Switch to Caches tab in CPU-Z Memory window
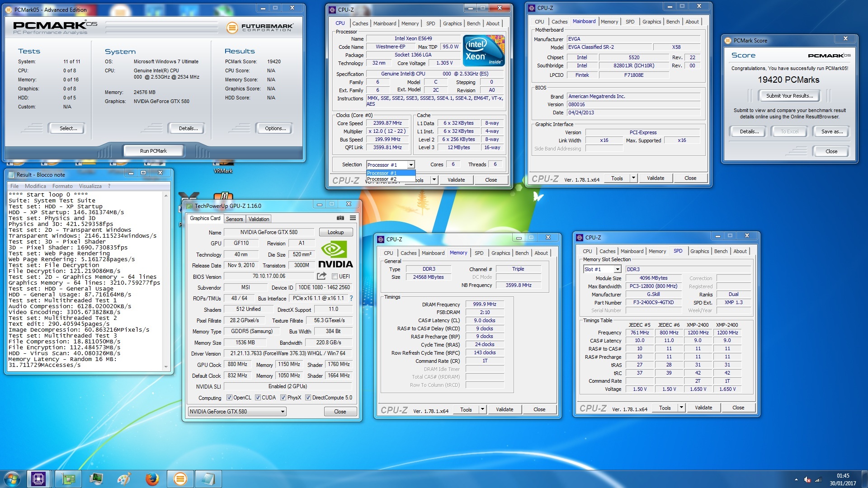 (408, 253)
